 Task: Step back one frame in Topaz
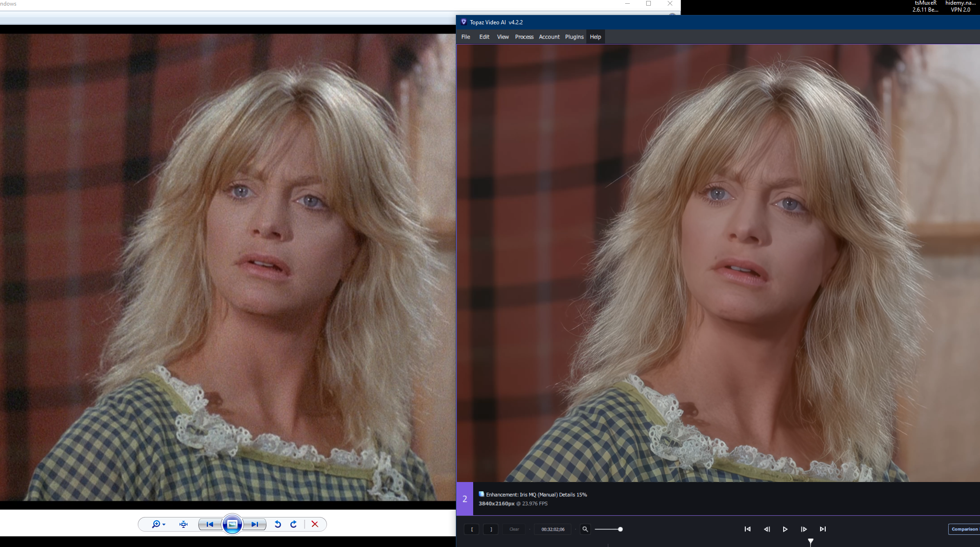767,529
